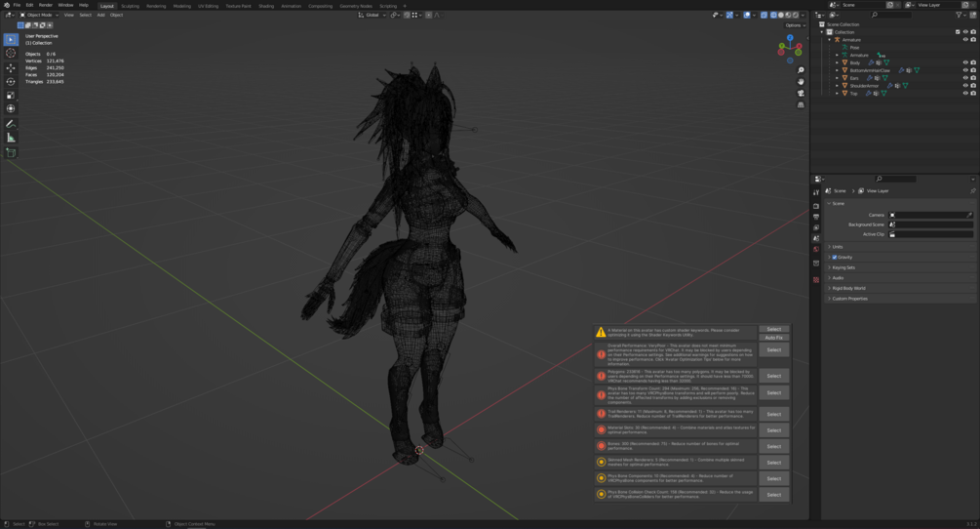Toggle Armature visibility with its eye icon
980x529 pixels.
tap(965, 39)
